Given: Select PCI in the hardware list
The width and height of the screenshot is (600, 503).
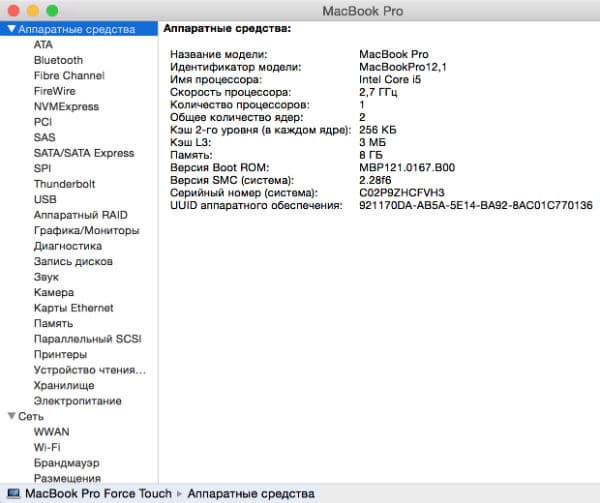Looking at the screenshot, I should pyautogui.click(x=42, y=122).
